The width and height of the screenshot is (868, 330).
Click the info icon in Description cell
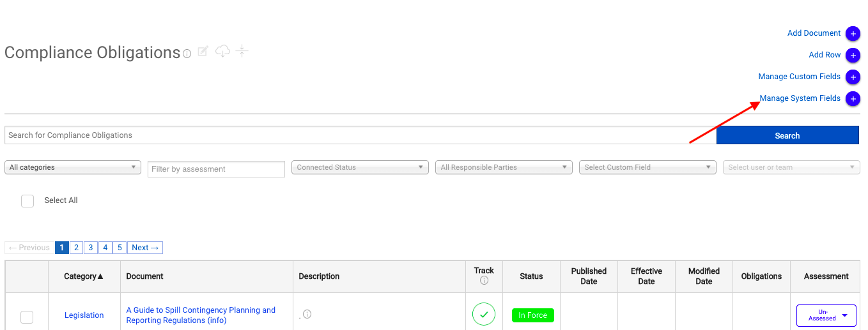[307, 314]
